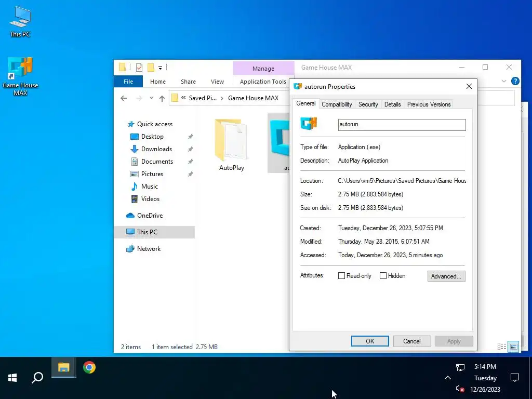Click Saved Pi... breadcrumb segment
Screen dimensions: 532x399
click(203, 98)
